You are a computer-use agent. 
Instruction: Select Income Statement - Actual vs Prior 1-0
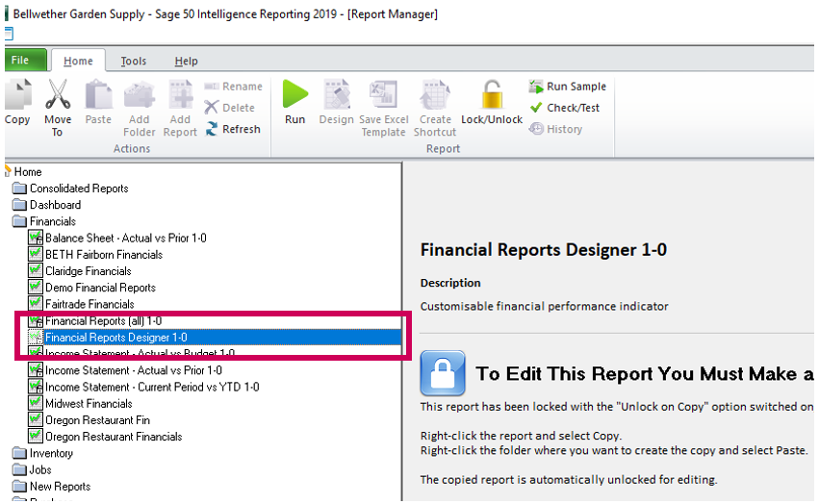(134, 370)
